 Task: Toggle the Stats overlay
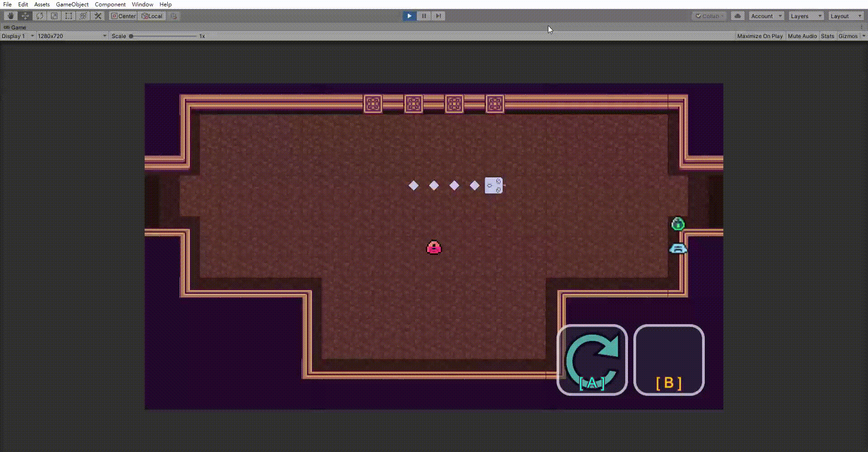coord(827,36)
